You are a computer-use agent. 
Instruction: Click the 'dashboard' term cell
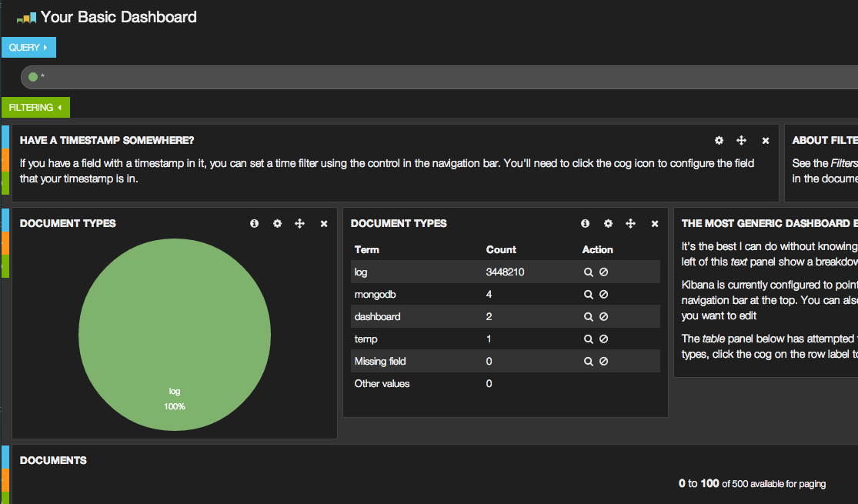click(x=378, y=317)
